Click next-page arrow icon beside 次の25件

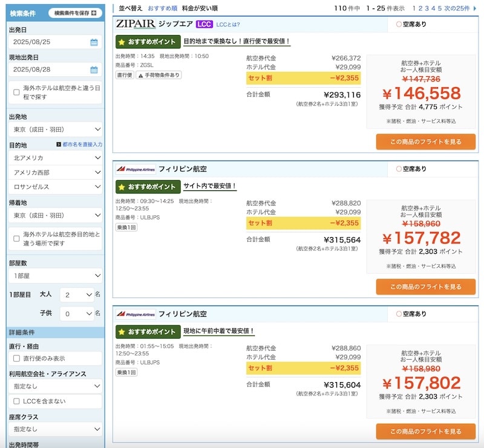[x=475, y=8]
